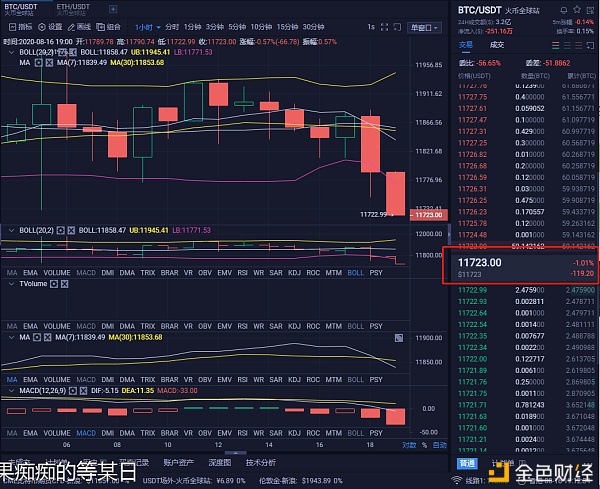
Task: Select the 画线 drawing tool
Action: (x=79, y=27)
